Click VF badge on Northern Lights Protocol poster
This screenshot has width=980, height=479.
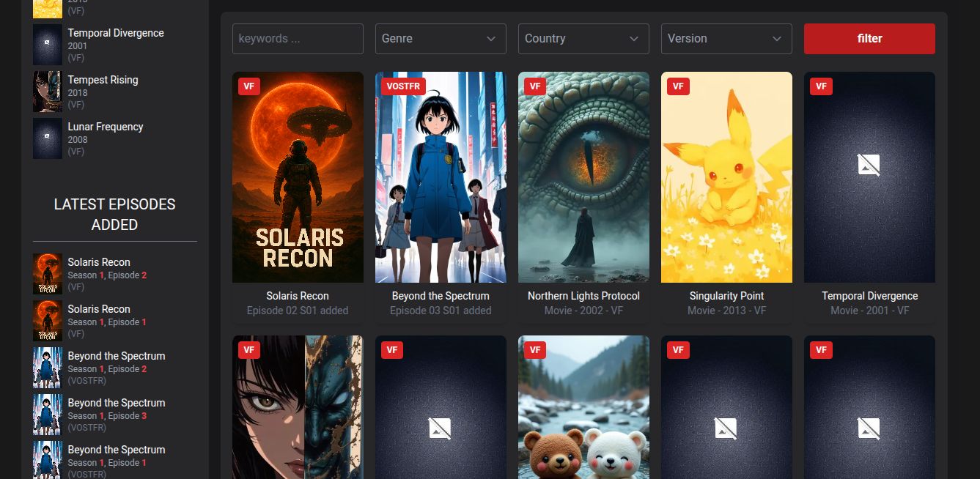[535, 86]
